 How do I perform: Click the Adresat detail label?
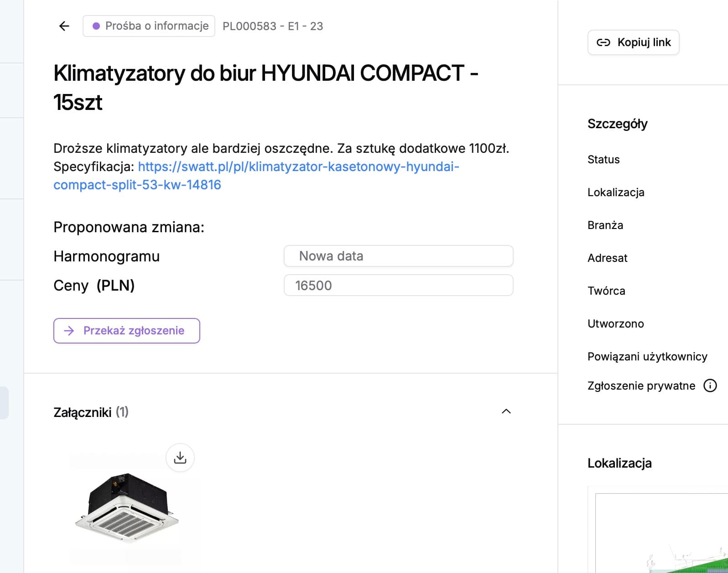(x=607, y=258)
